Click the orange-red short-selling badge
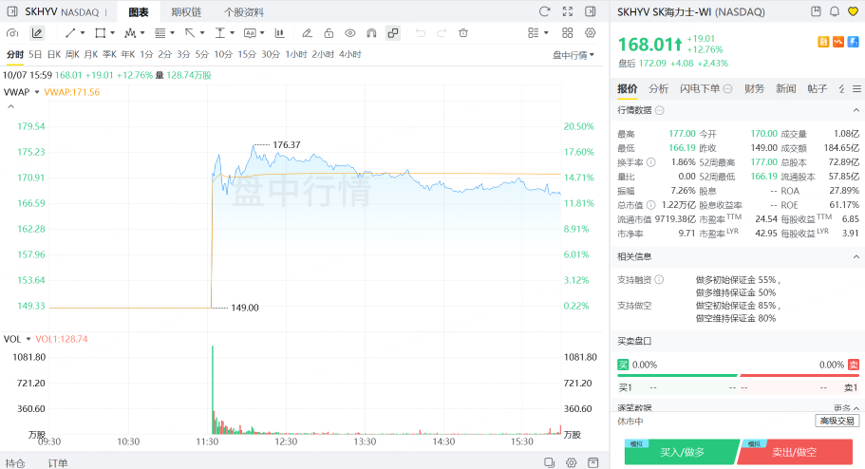Screen dimensions: 865x469 [838, 42]
